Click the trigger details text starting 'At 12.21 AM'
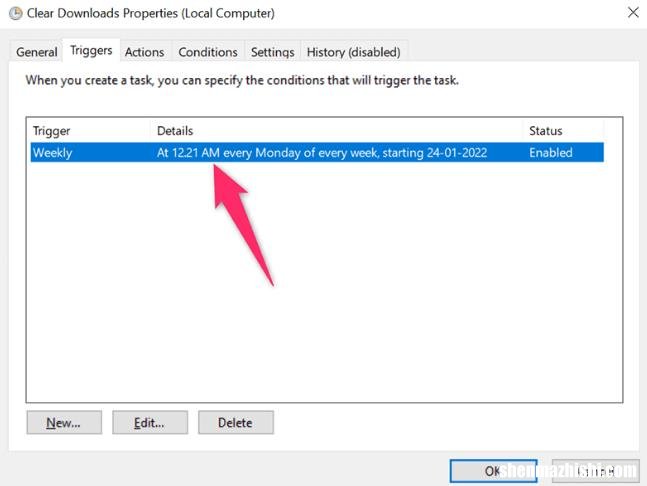Screen dimensions: 647x486 (338, 153)
